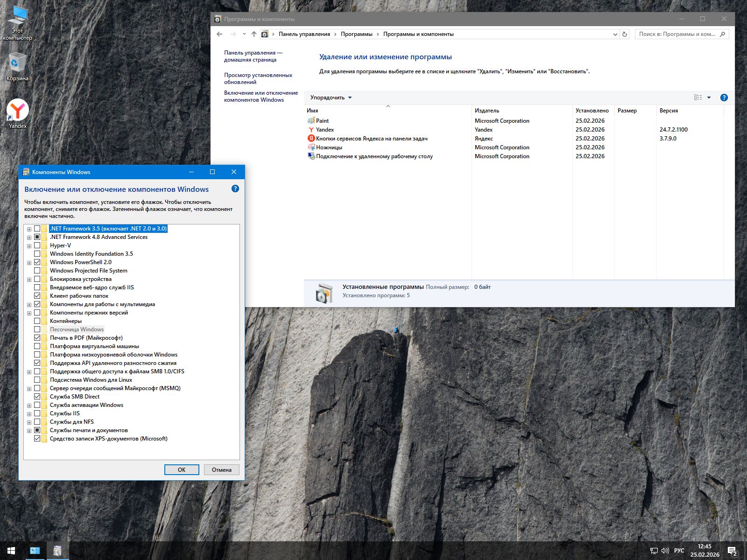Expand the .NET Framework 4.8 Advanced Services node
This screenshot has height=560, width=747.
click(29, 238)
